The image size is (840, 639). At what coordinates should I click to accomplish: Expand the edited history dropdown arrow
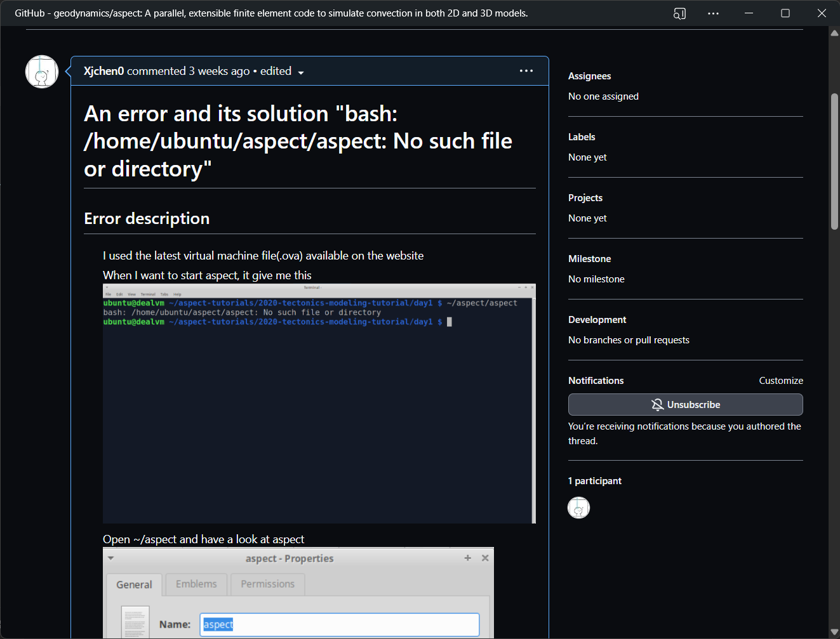[301, 72]
